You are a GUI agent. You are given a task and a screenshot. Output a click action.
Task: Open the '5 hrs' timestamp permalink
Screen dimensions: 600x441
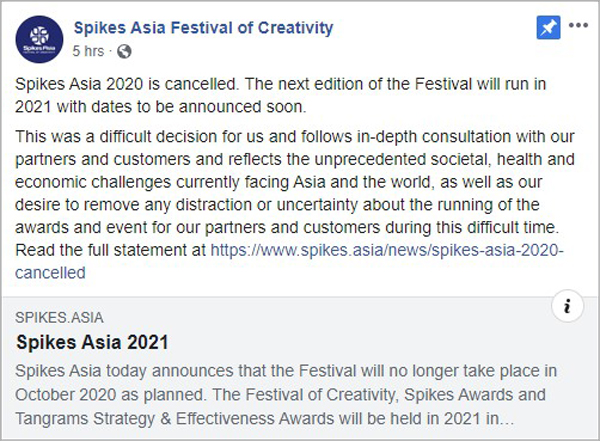click(88, 51)
